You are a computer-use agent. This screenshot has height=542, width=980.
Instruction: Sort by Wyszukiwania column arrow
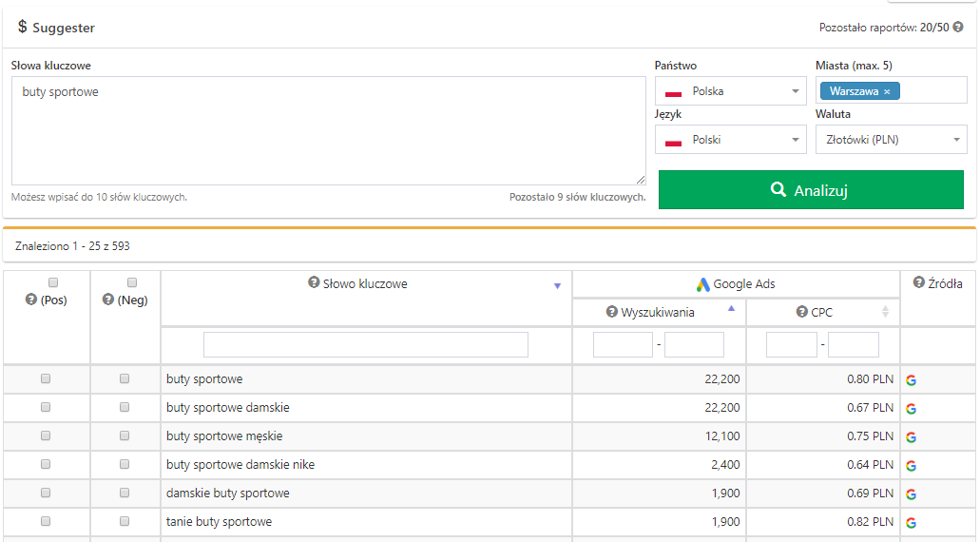731,309
